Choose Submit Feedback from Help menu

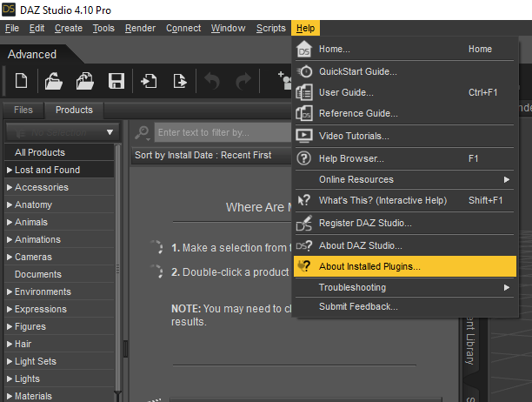[405, 306]
